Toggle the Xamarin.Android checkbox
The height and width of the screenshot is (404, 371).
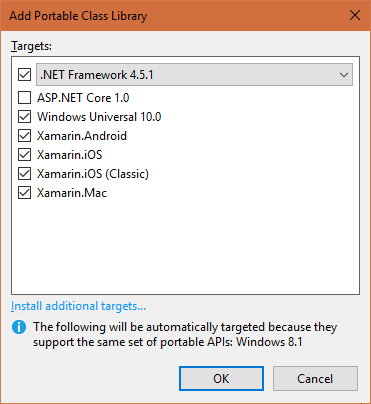24,136
